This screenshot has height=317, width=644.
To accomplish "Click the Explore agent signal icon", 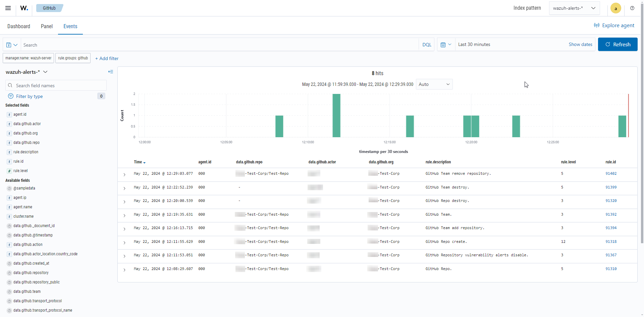I will (597, 25).
